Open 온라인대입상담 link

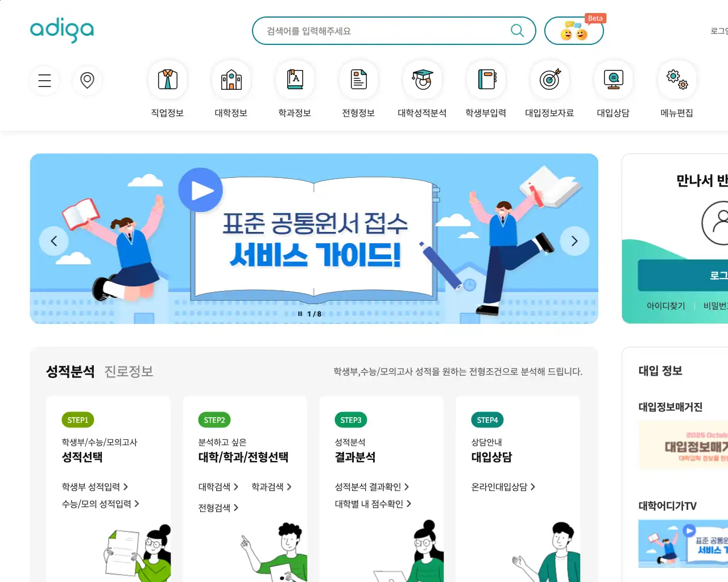503,487
